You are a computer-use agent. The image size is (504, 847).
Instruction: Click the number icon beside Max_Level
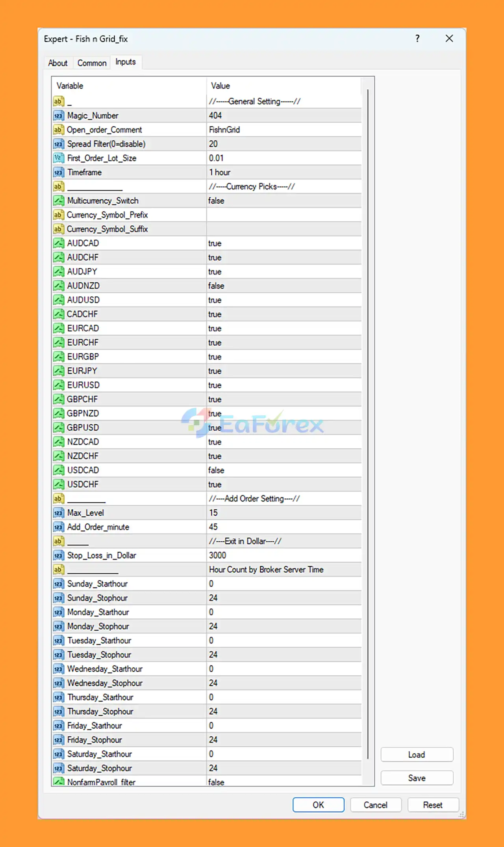pyautogui.click(x=58, y=513)
